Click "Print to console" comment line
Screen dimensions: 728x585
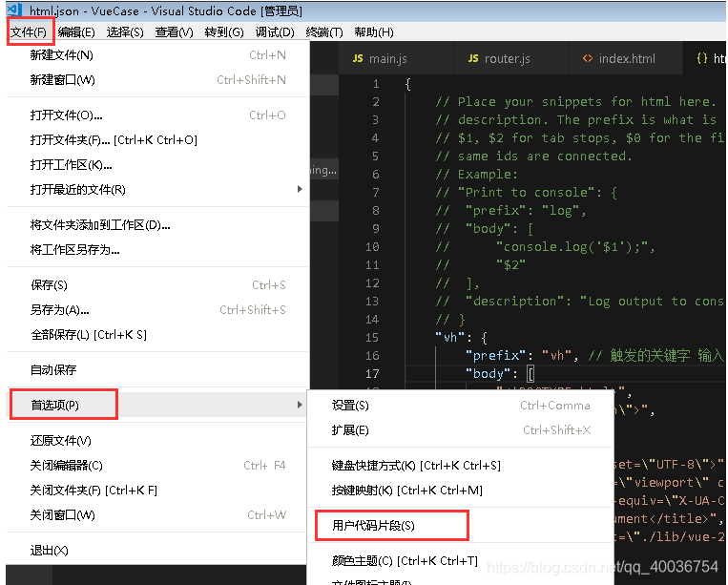click(526, 193)
